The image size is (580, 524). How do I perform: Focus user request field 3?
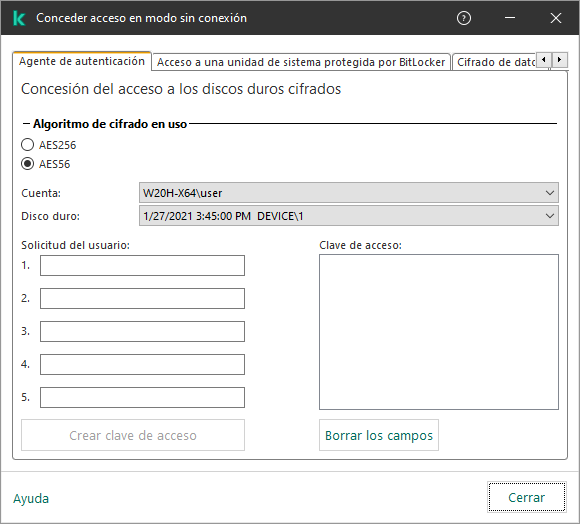click(142, 331)
